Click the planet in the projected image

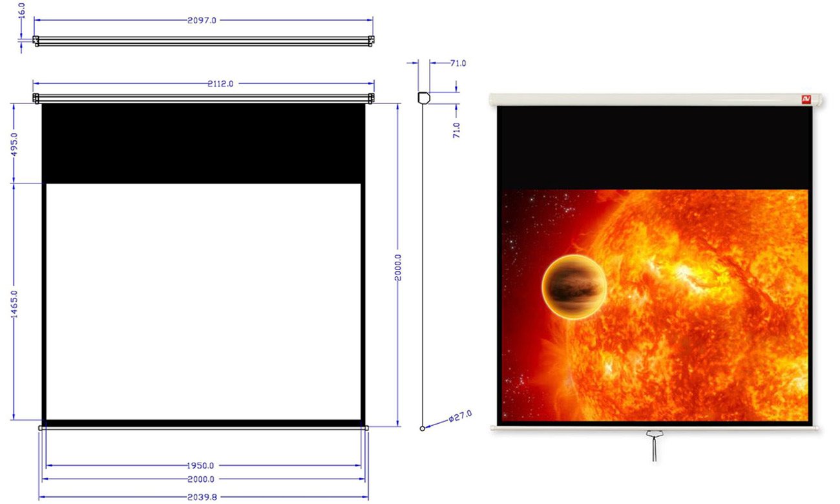pos(574,286)
